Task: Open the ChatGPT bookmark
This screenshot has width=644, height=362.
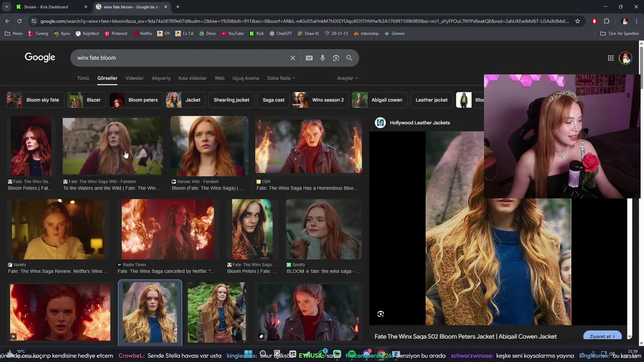Action: point(281,34)
